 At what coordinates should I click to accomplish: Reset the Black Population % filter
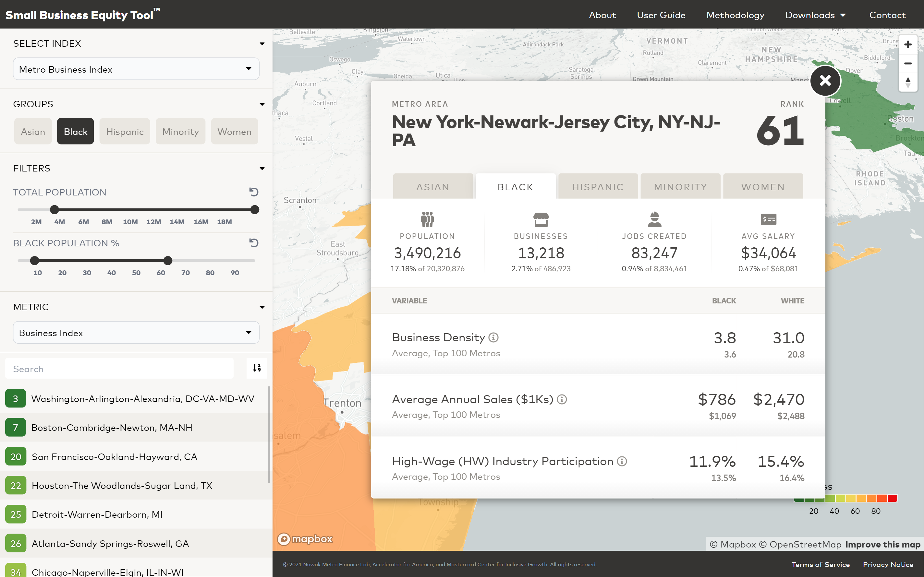(x=254, y=243)
